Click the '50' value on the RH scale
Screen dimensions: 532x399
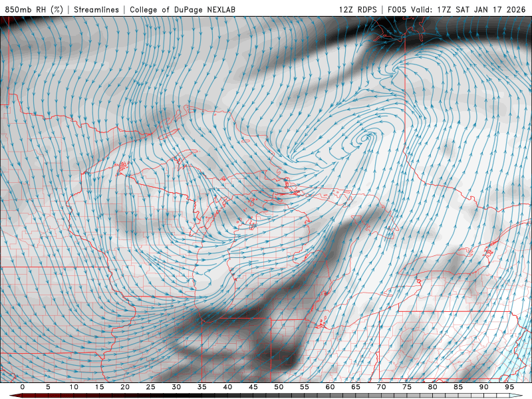pyautogui.click(x=279, y=387)
